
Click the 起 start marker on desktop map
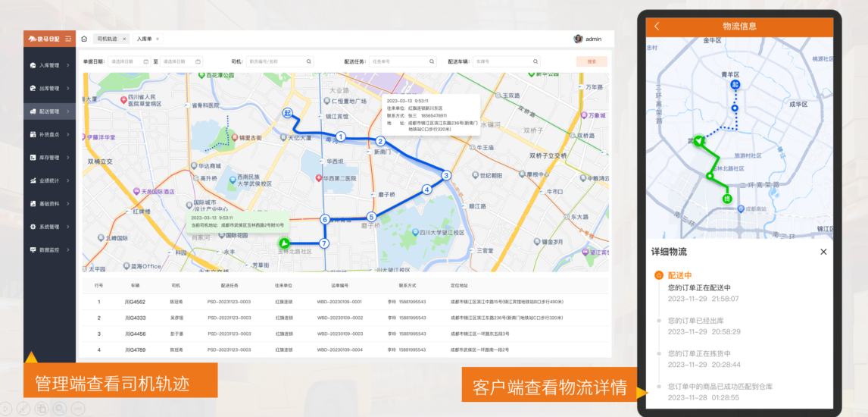[287, 112]
